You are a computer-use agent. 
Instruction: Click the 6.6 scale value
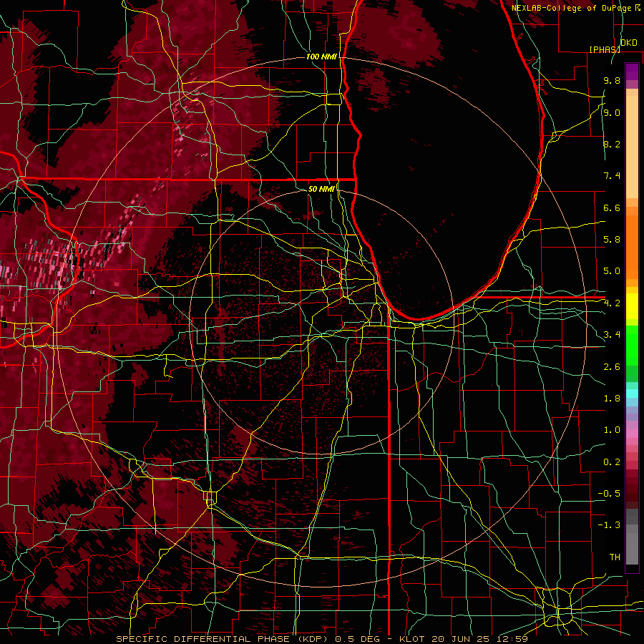[612, 208]
